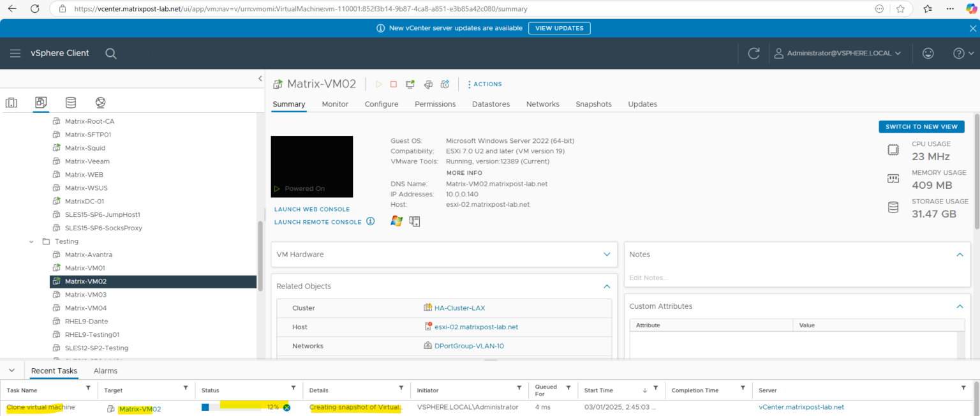Screen dimensions: 980x416
Task: Cancel the clone task at its progress bar
Action: (x=286, y=406)
